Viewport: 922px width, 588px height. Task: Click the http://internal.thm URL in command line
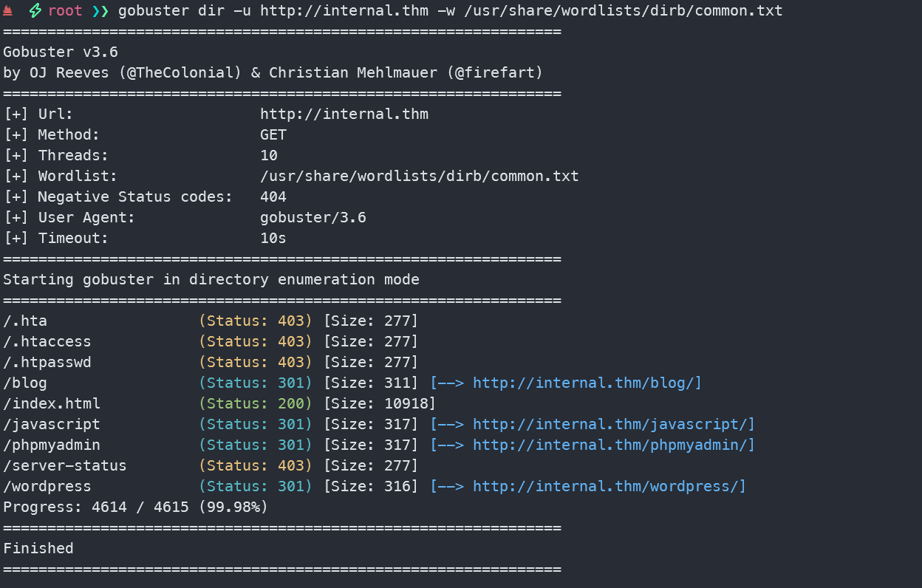tap(344, 11)
